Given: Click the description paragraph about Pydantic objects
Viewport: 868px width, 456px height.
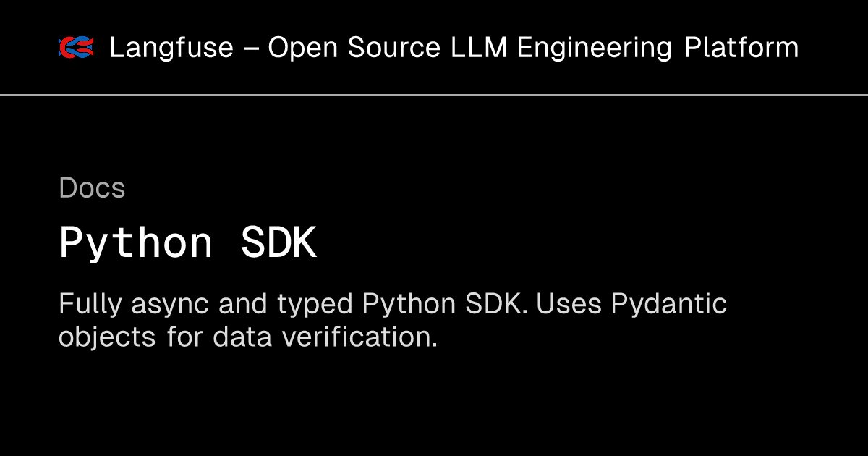Looking at the screenshot, I should [393, 320].
